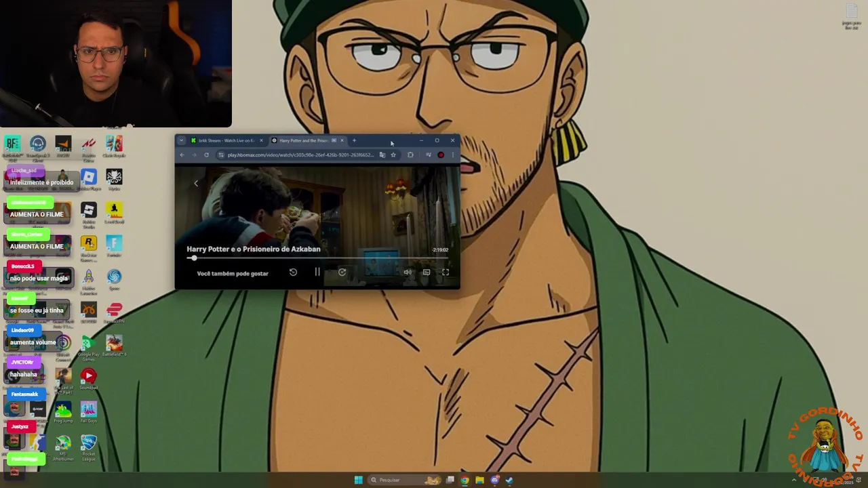The image size is (868, 488).
Task: Click the tab's picture-in-picture media indicator
Action: [x=334, y=140]
